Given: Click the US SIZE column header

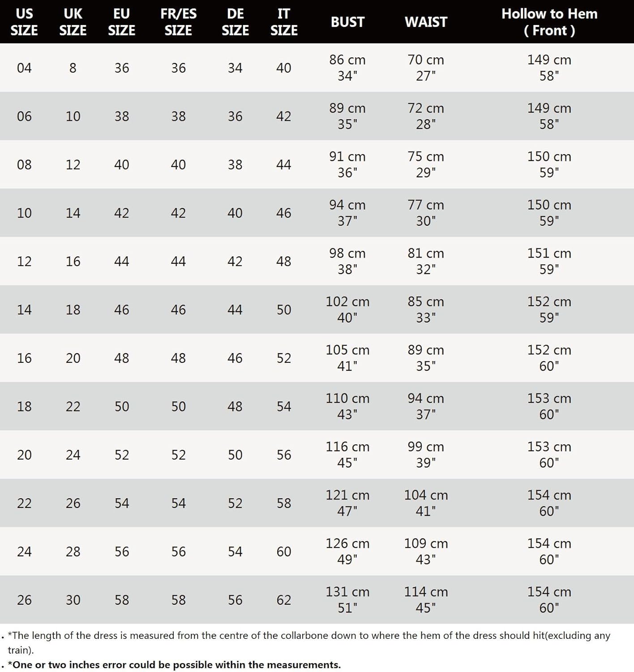Looking at the screenshot, I should [x=24, y=22].
